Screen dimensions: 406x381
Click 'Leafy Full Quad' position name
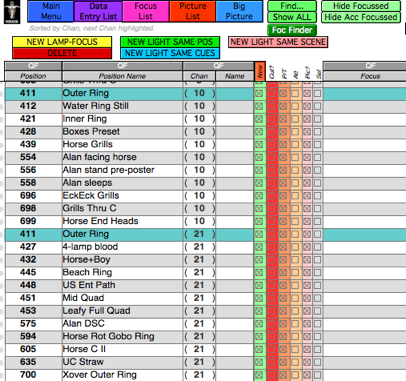(x=97, y=311)
